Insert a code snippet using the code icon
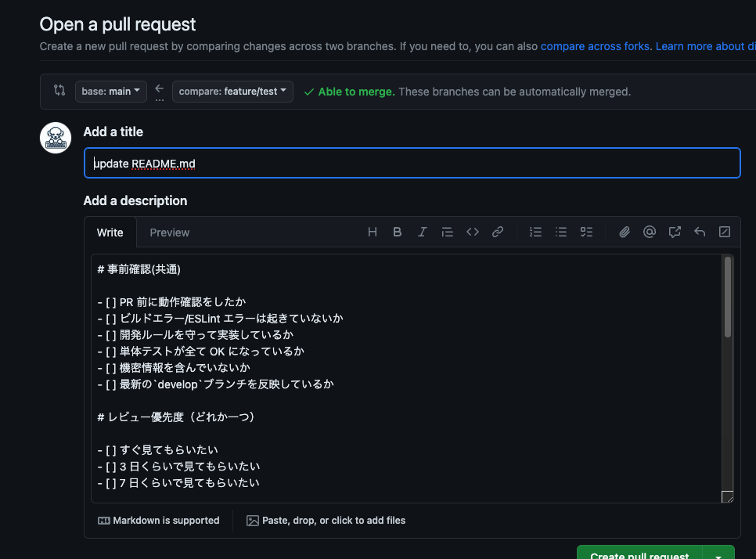Screen dimensions: 756x559 472,232
